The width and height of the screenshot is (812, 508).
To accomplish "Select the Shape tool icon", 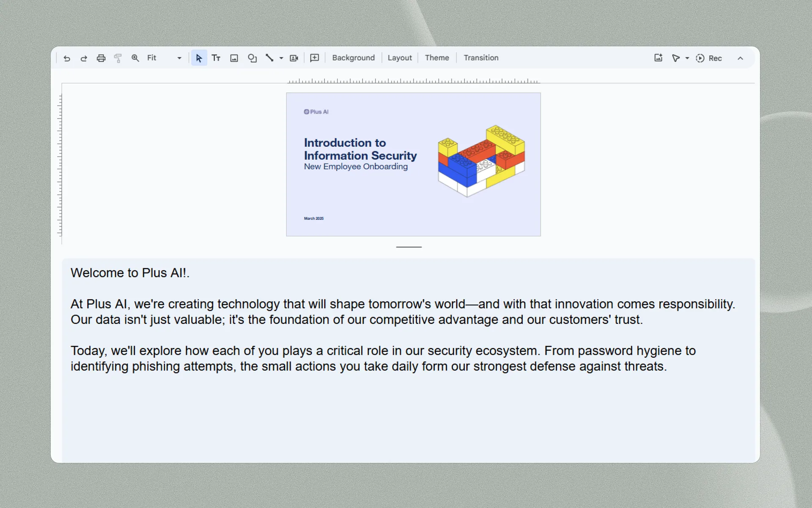I will coord(252,58).
